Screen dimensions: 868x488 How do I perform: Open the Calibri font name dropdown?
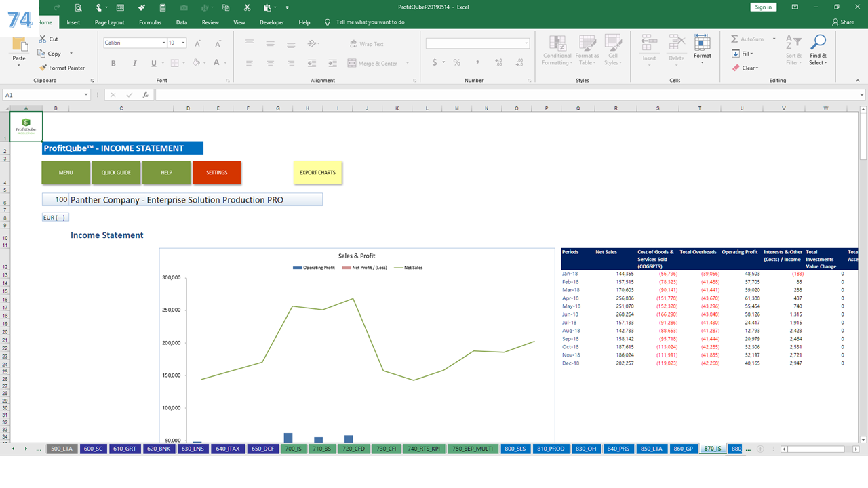(163, 43)
